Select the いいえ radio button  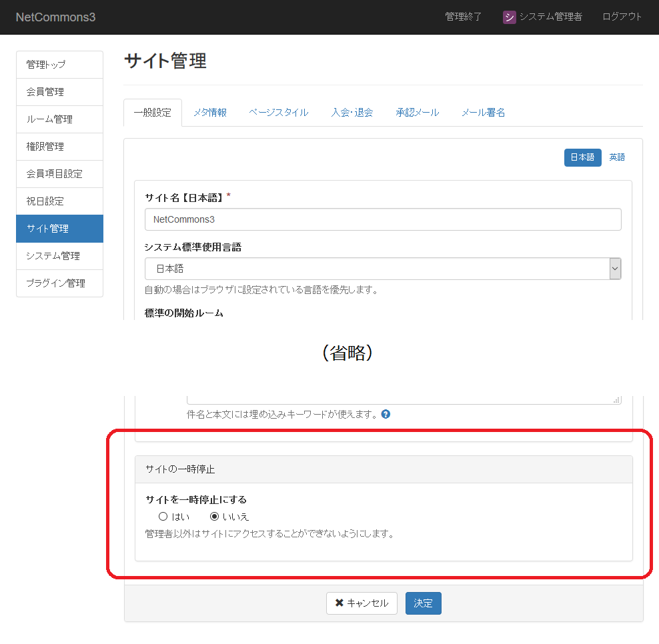[x=214, y=517]
